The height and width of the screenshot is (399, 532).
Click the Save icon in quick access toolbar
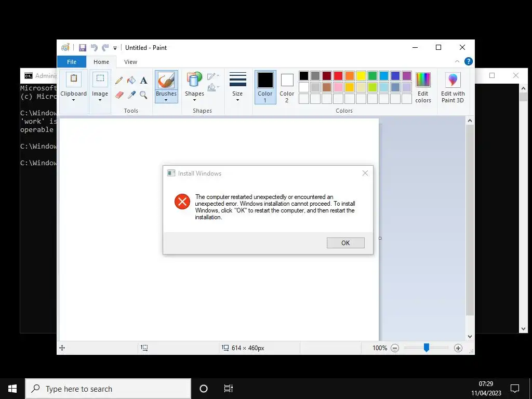(x=83, y=48)
